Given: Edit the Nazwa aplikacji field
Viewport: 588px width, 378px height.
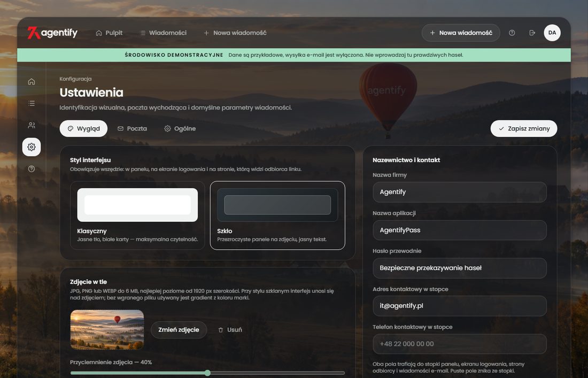Looking at the screenshot, I should [460, 230].
